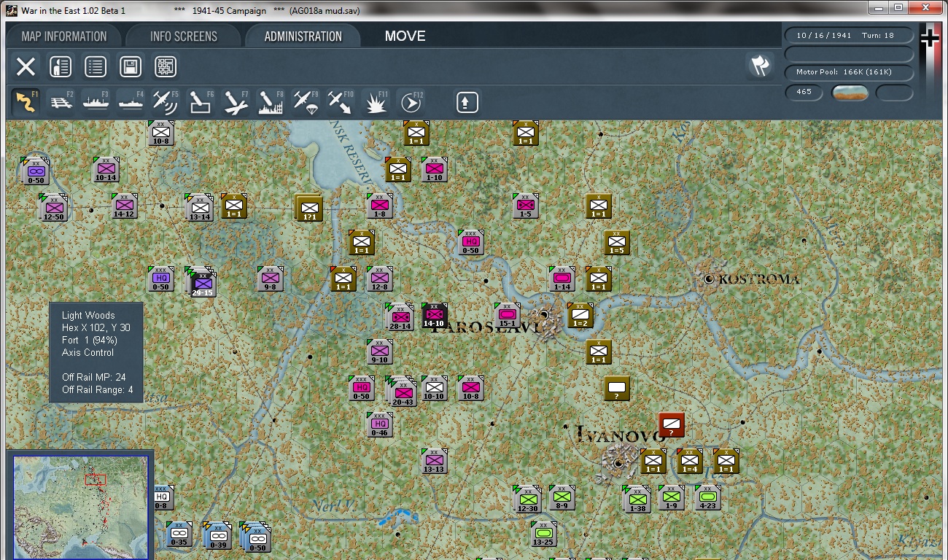The width and height of the screenshot is (948, 560).
Task: Select the pink 15-1 unit counter
Action: [x=508, y=316]
